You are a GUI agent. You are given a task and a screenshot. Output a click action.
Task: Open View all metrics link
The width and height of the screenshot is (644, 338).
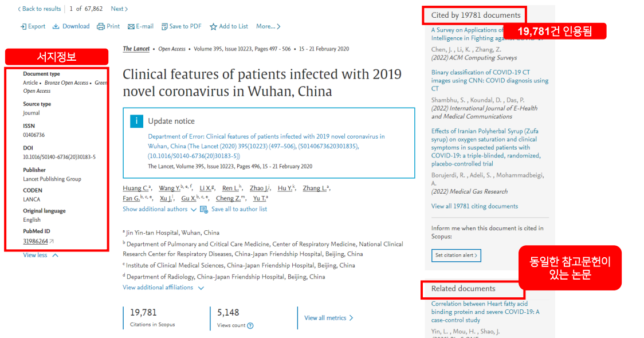328,318
